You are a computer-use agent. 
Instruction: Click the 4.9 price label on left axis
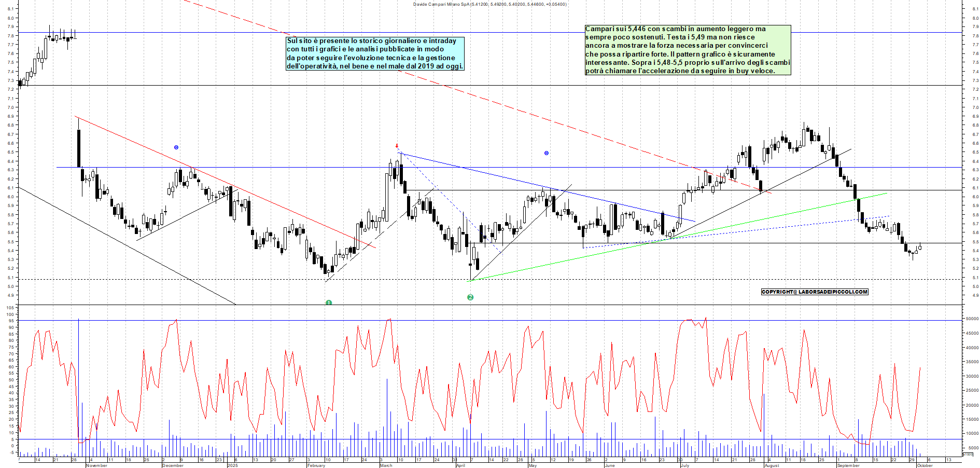coord(10,295)
